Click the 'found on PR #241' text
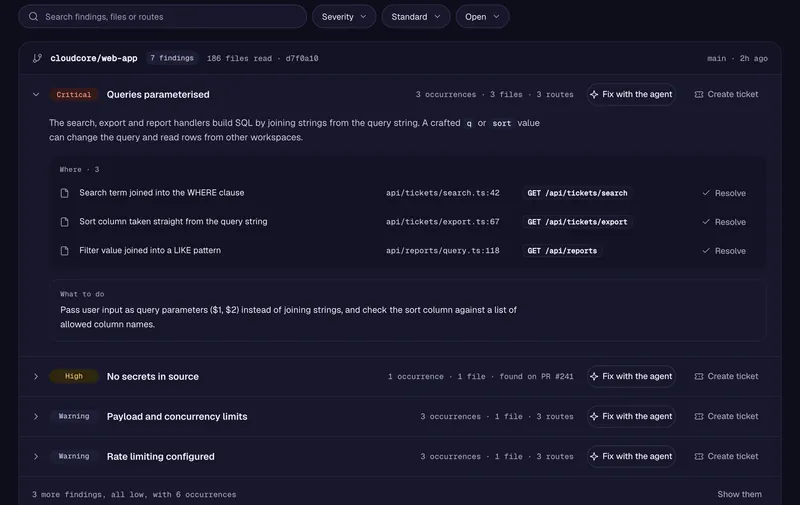Image resolution: width=800 pixels, height=505 pixels. coord(536,376)
